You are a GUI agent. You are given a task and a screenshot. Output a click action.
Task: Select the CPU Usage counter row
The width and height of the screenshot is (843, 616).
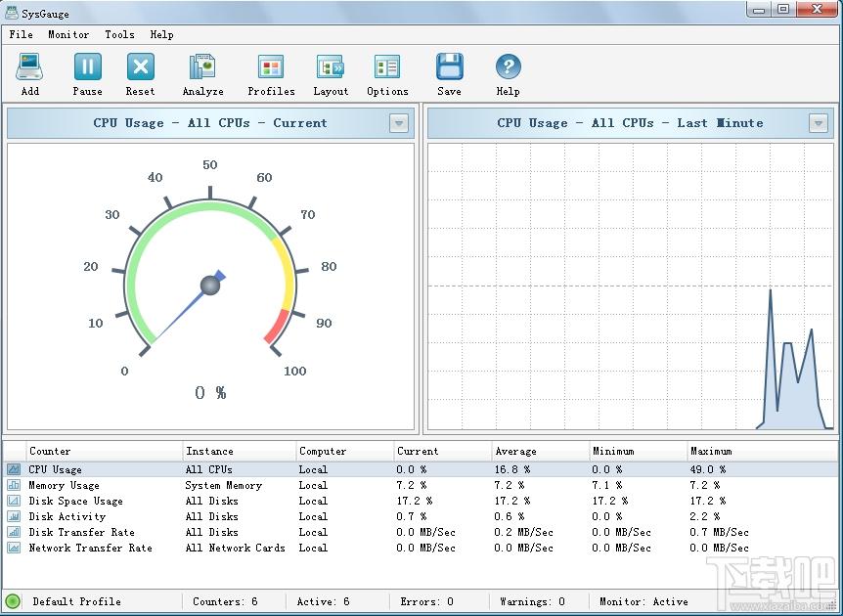(x=421, y=469)
